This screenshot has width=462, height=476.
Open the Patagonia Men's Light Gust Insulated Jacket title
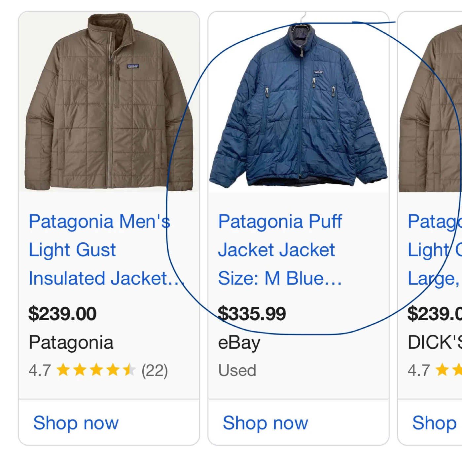(x=99, y=250)
